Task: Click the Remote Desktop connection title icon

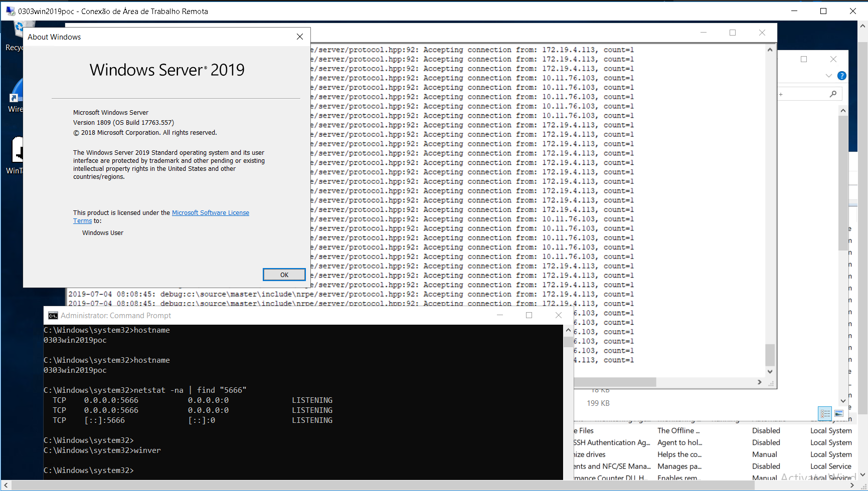Action: pos(10,11)
